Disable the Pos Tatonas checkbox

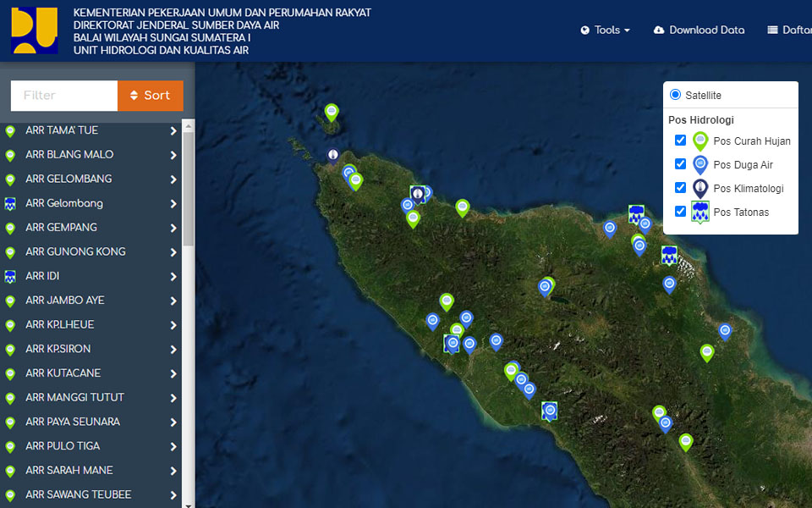tap(680, 212)
